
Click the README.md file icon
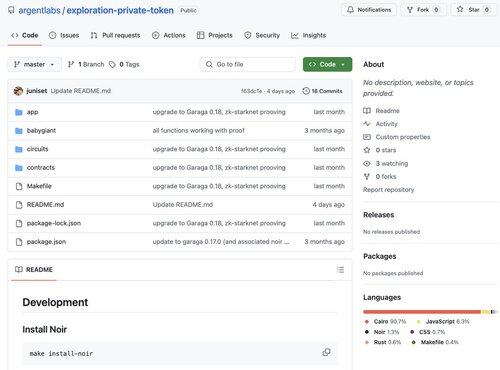19,205
